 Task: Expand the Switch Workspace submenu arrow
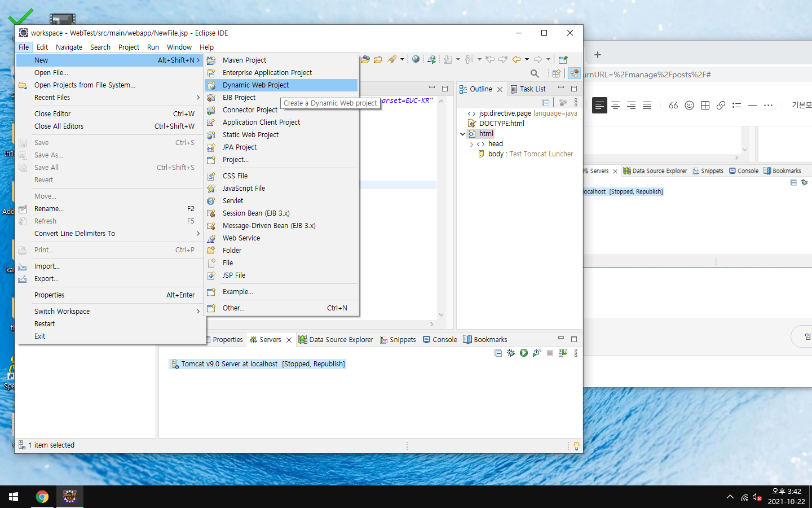198,312
